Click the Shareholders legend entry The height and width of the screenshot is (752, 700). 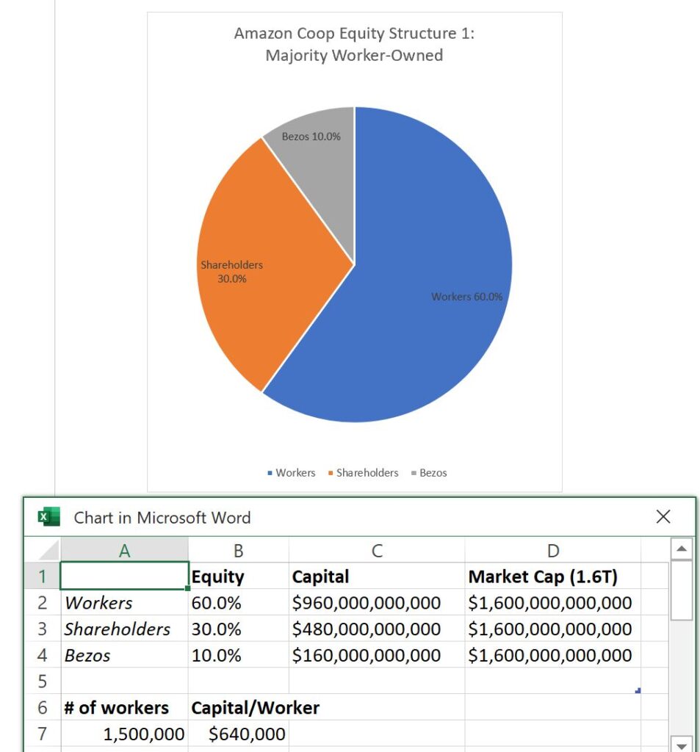363,473
